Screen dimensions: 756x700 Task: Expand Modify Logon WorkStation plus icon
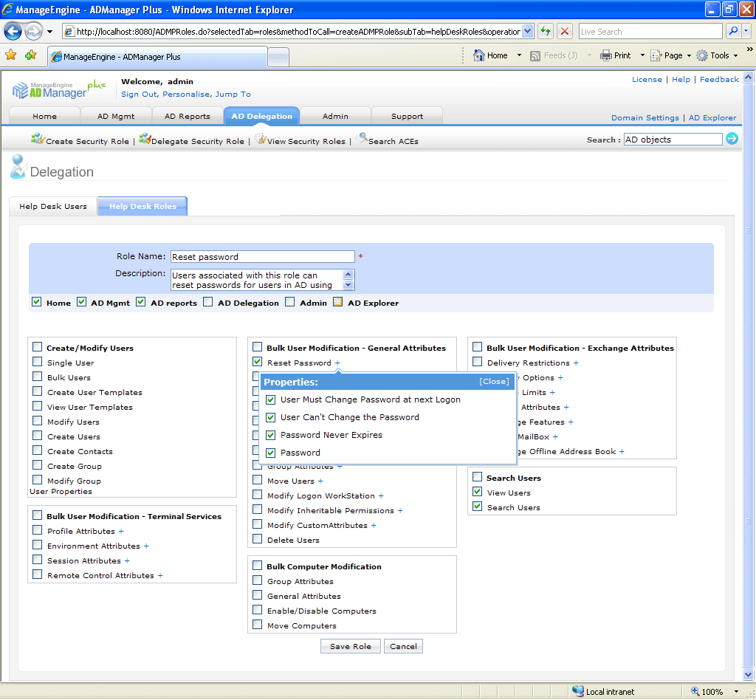381,495
